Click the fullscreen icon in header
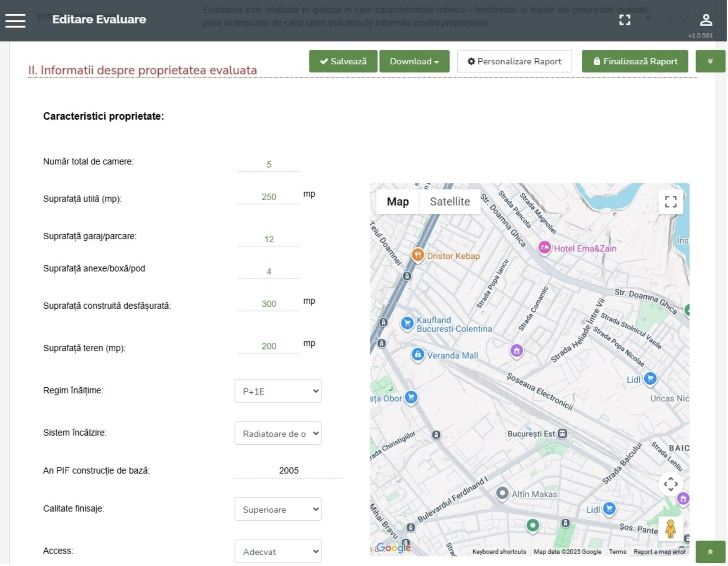 625,20
